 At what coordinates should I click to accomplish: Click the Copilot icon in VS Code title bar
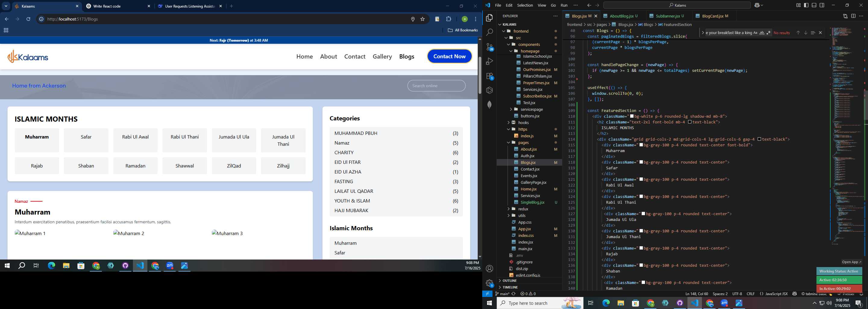click(x=757, y=5)
